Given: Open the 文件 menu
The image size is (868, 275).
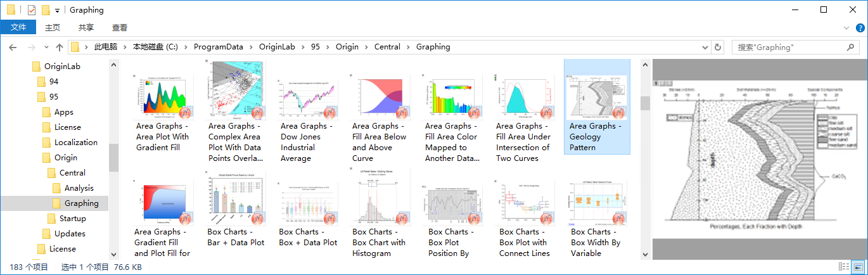Looking at the screenshot, I should point(18,27).
